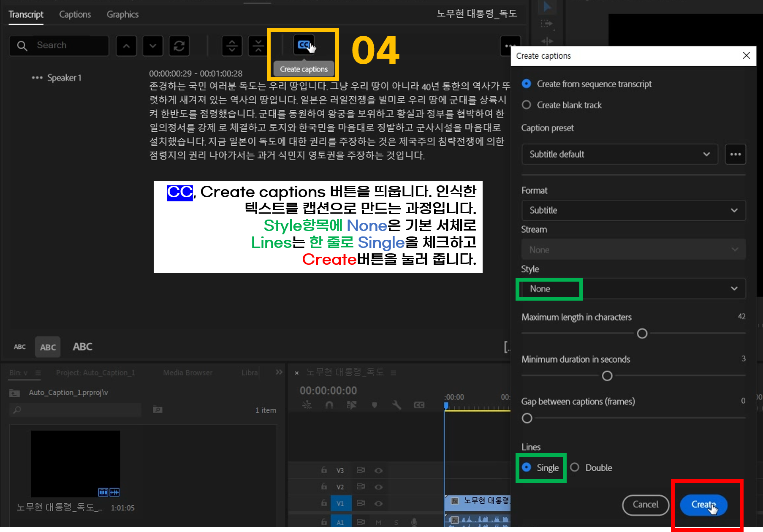
Task: Click the timeline playhead marker
Action: click(446, 406)
